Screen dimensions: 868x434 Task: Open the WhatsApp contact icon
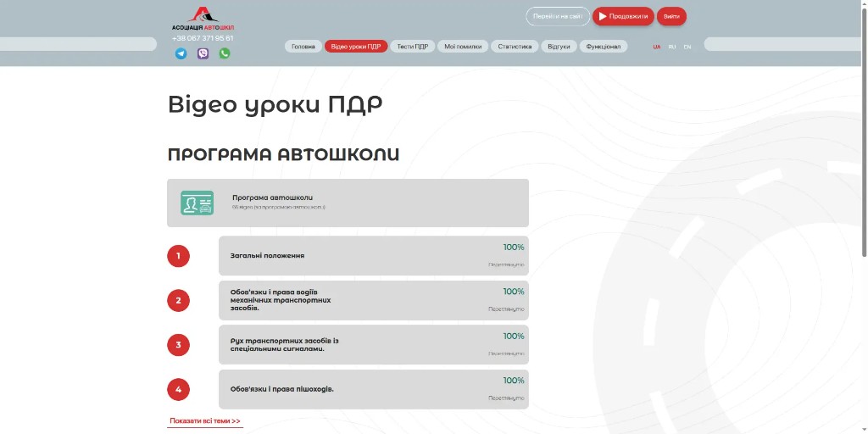(x=224, y=53)
